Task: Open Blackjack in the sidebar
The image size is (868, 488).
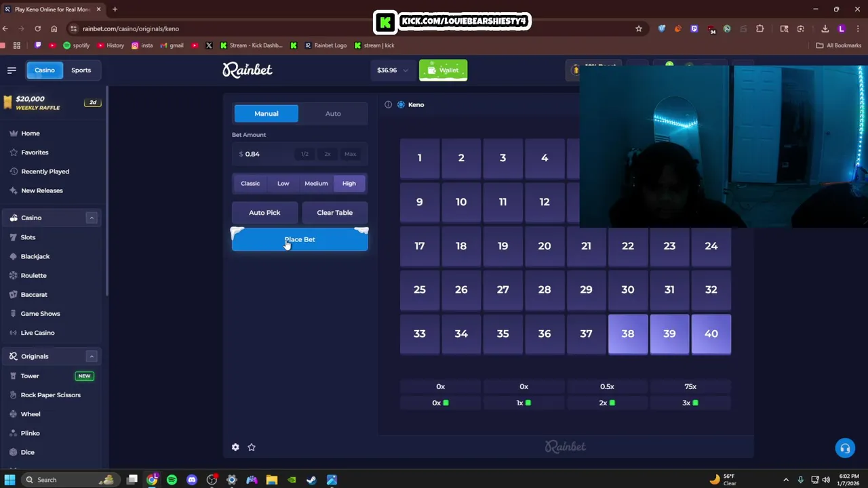Action: 35,256
